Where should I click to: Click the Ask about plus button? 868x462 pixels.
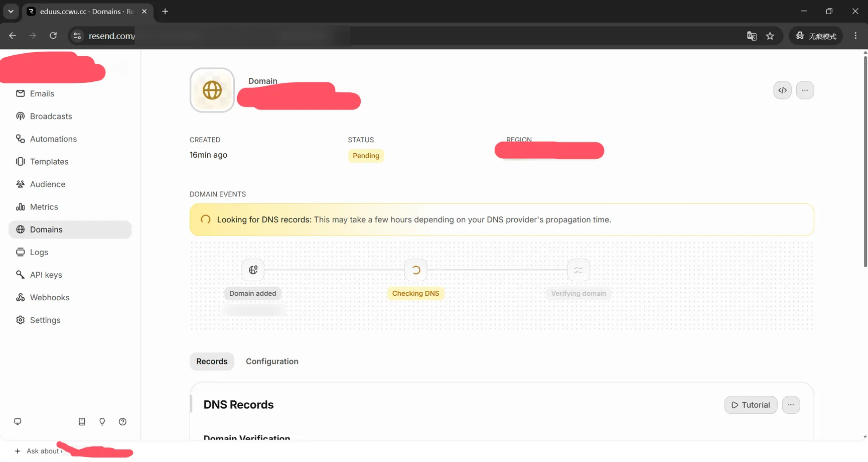click(x=18, y=451)
